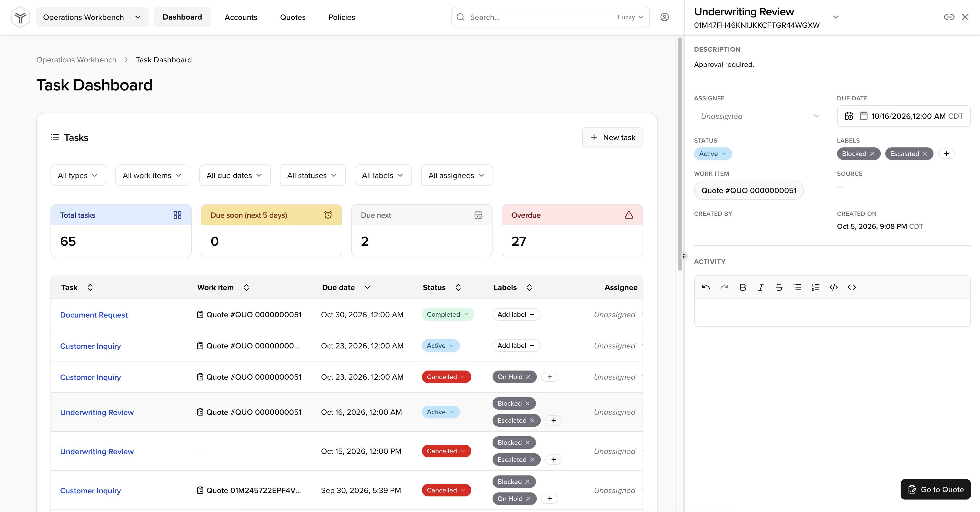Toggle strikethrough formatting in activity editor
Screen dimensions: 980x512
coord(779,287)
